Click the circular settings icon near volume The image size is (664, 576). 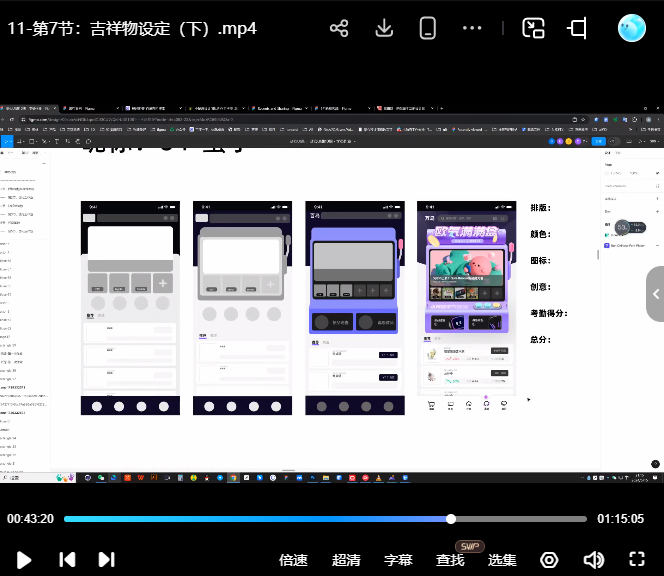coord(549,559)
